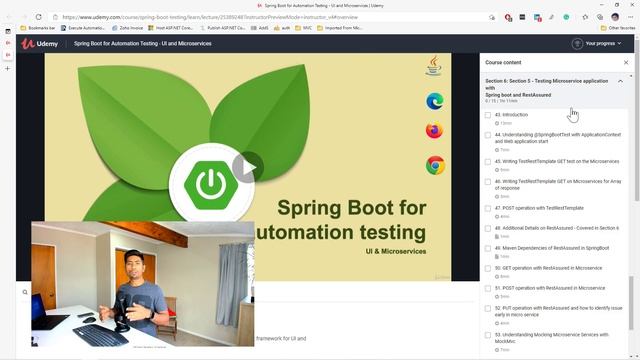The height and width of the screenshot is (360, 640).
Task: Open Imported From Mic... bookmarks folder
Action: pos(340,28)
